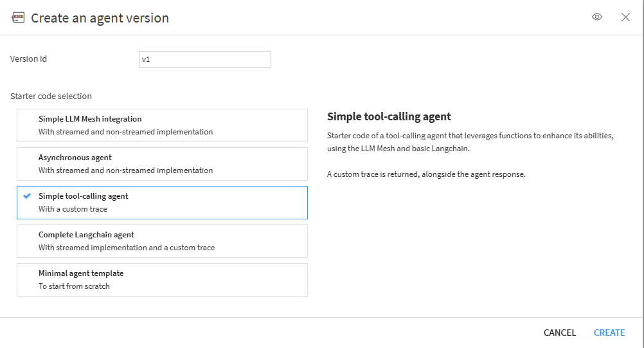Close the Create an agent version dialog
The height and width of the screenshot is (348, 644).
point(625,17)
